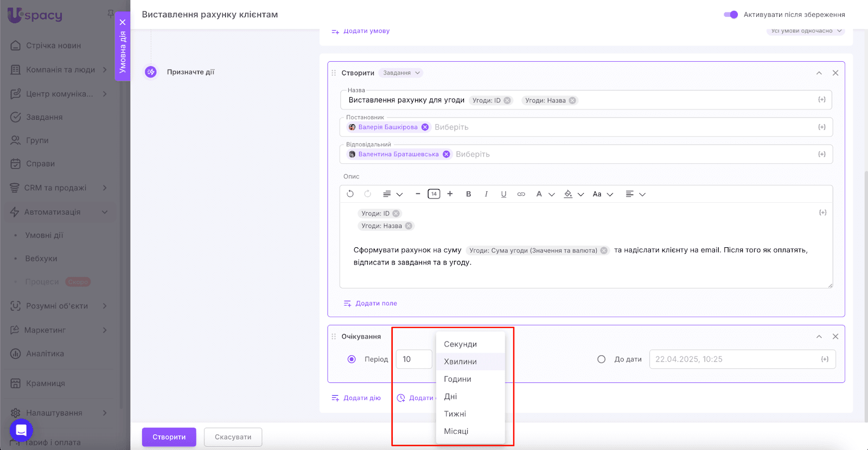The image size is (868, 450).
Task: Open the highlight color picker
Action: pos(569,194)
